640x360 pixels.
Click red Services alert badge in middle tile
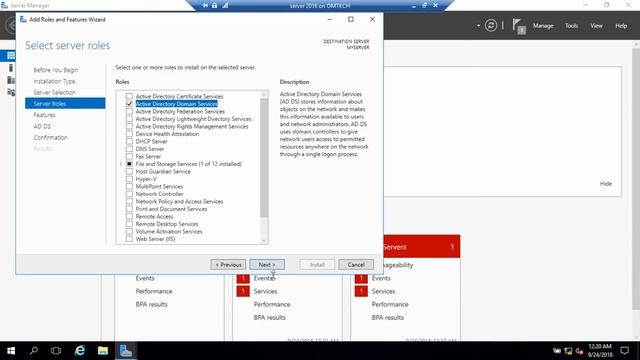coord(243,291)
